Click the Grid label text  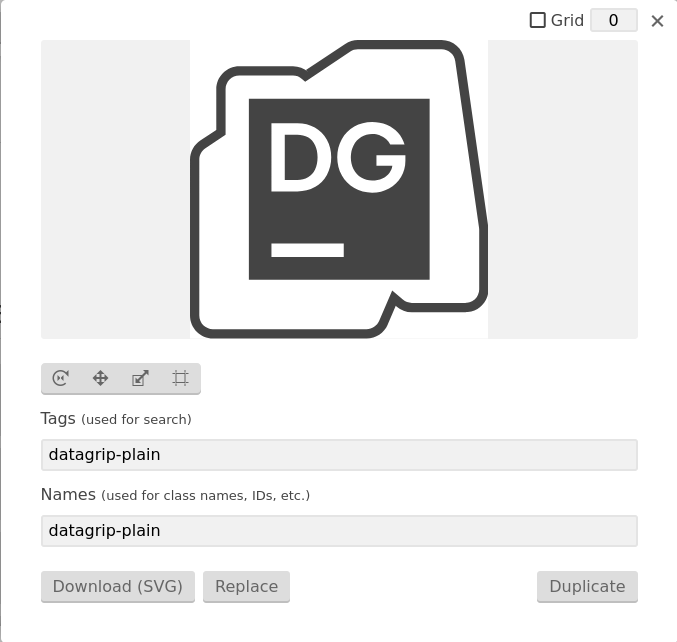[567, 20]
